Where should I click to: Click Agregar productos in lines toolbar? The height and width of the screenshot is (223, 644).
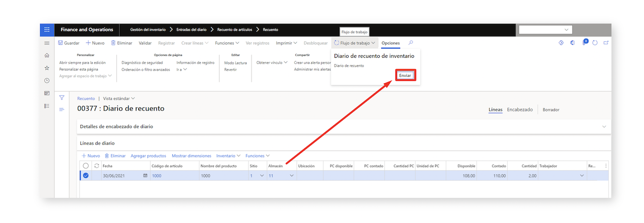pyautogui.click(x=148, y=156)
